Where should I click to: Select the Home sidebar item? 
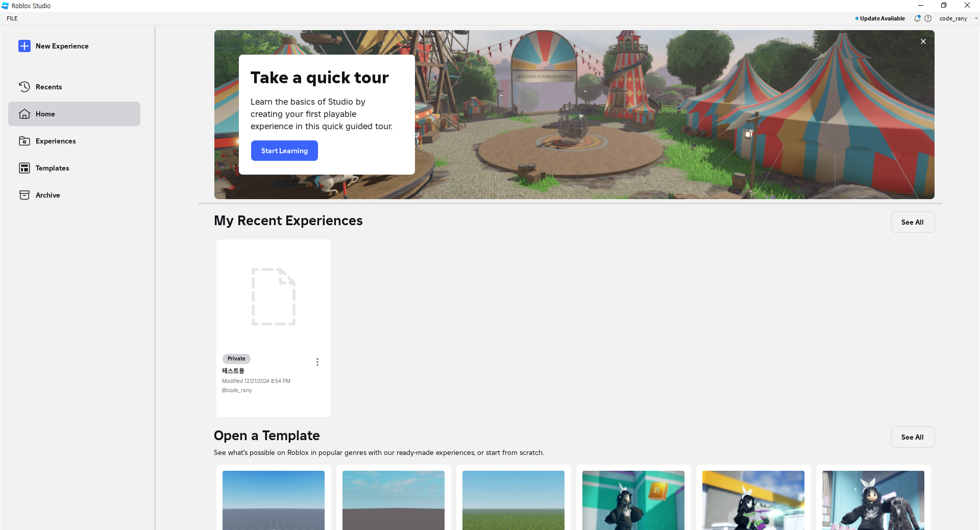pyautogui.click(x=74, y=114)
